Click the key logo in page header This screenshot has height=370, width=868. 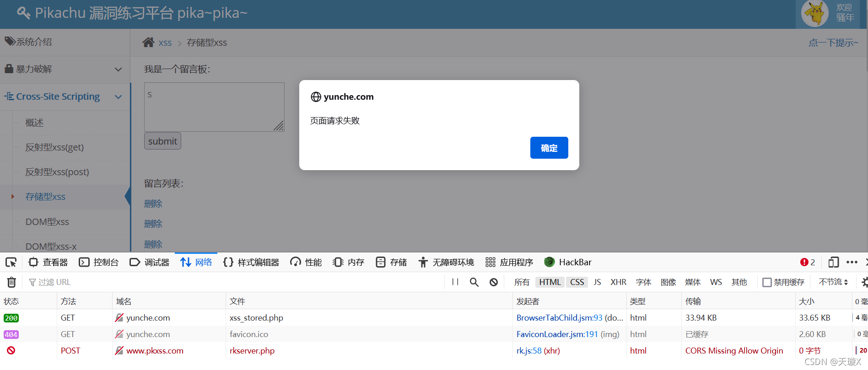click(23, 13)
